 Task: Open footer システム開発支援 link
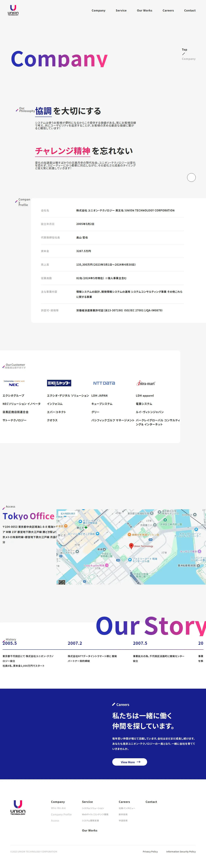coord(90,821)
